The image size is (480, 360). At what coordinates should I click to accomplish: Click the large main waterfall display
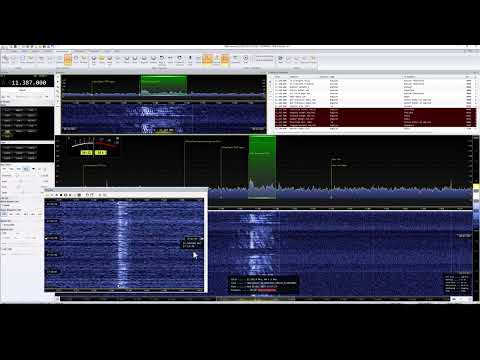pos(340,253)
